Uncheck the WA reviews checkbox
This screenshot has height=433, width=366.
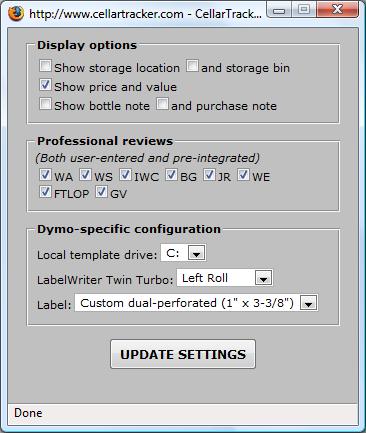[x=45, y=175]
